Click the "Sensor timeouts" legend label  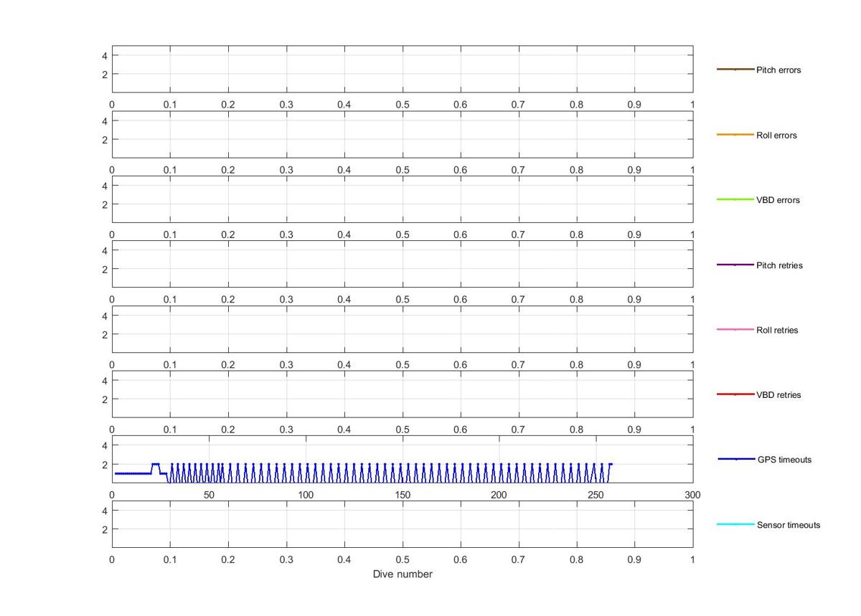point(789,525)
